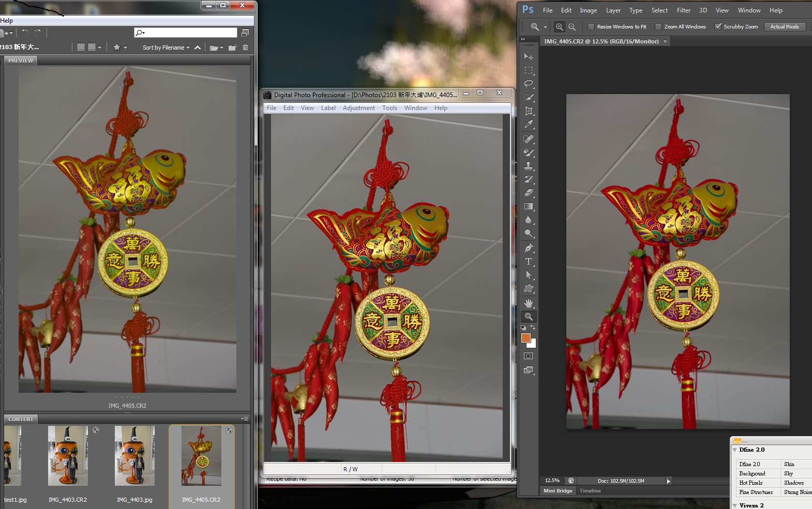Viewport: 812px width, 509px height.
Task: Click the Zoom In mode icon in options bar
Action: (x=560, y=27)
